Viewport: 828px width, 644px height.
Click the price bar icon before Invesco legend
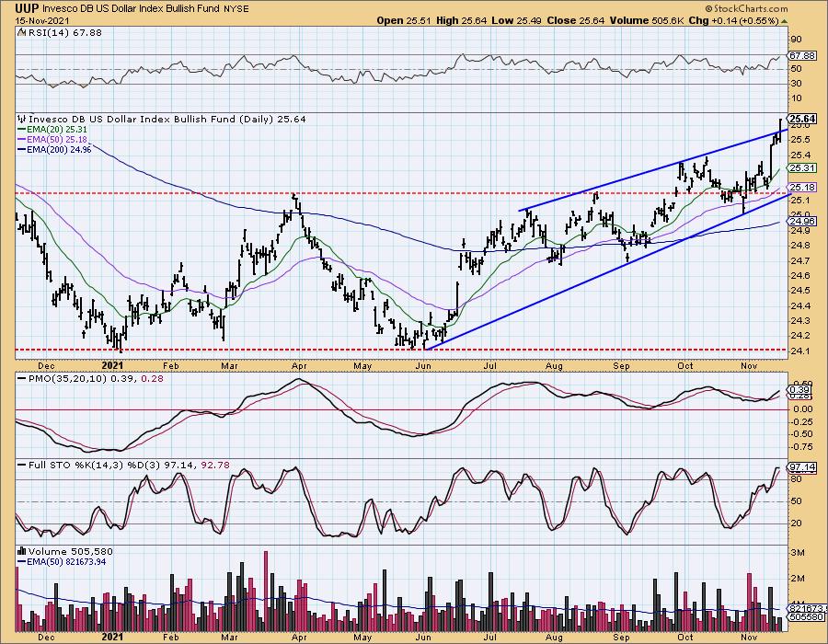pos(22,120)
